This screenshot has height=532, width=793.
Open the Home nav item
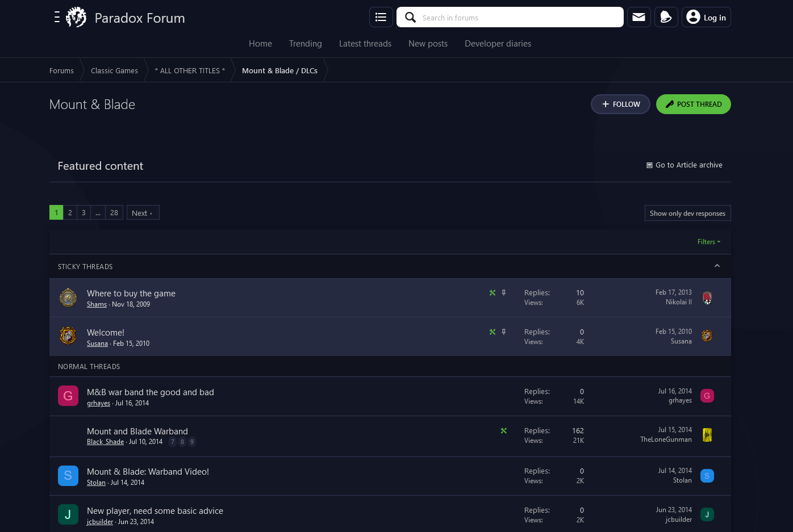click(x=260, y=44)
